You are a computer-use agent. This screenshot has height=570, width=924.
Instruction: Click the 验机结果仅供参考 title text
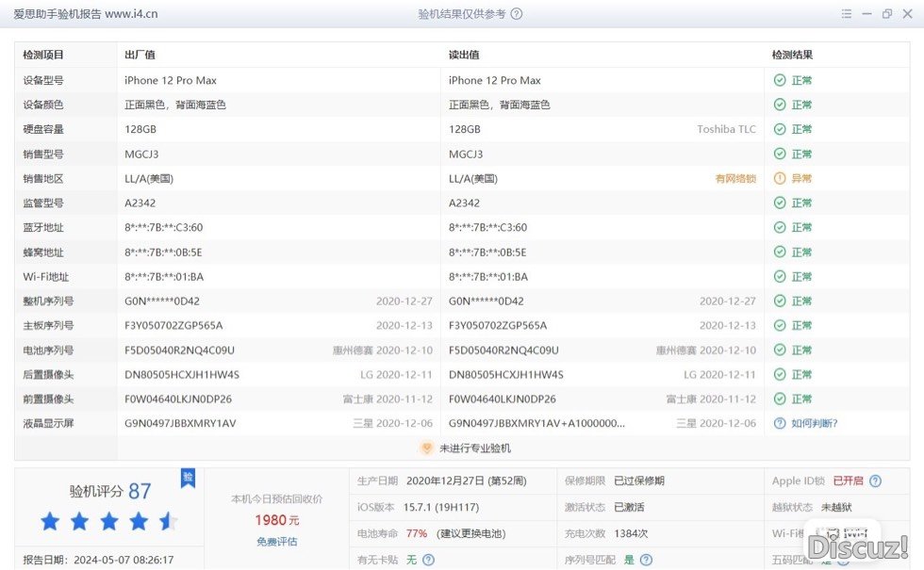462,14
